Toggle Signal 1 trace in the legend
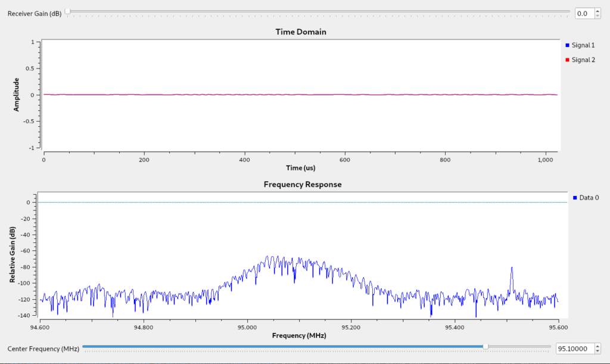Image resolution: width=610 pixels, height=364 pixels. (x=580, y=45)
